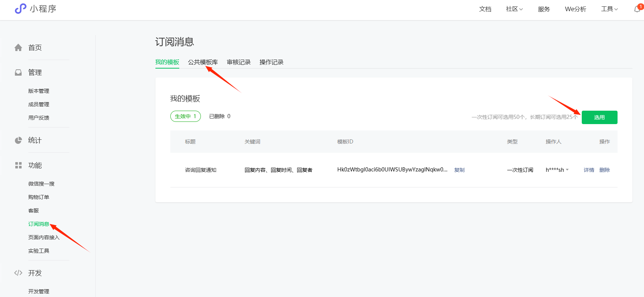Open 详情 for 咨询回复通知 template

click(589, 170)
